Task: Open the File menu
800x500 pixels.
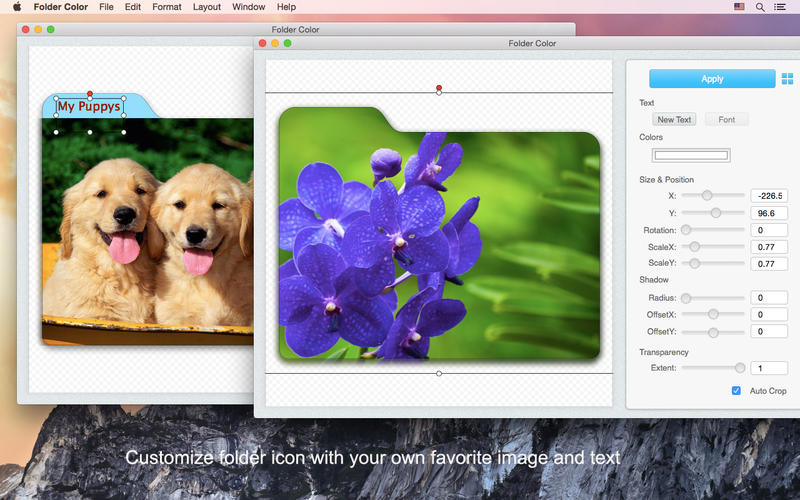Action: click(106, 7)
